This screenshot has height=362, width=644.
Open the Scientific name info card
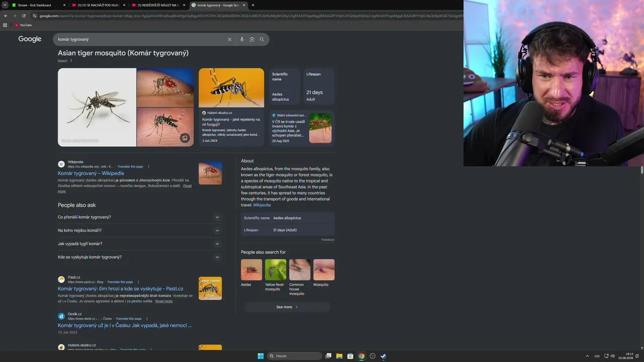(284, 87)
